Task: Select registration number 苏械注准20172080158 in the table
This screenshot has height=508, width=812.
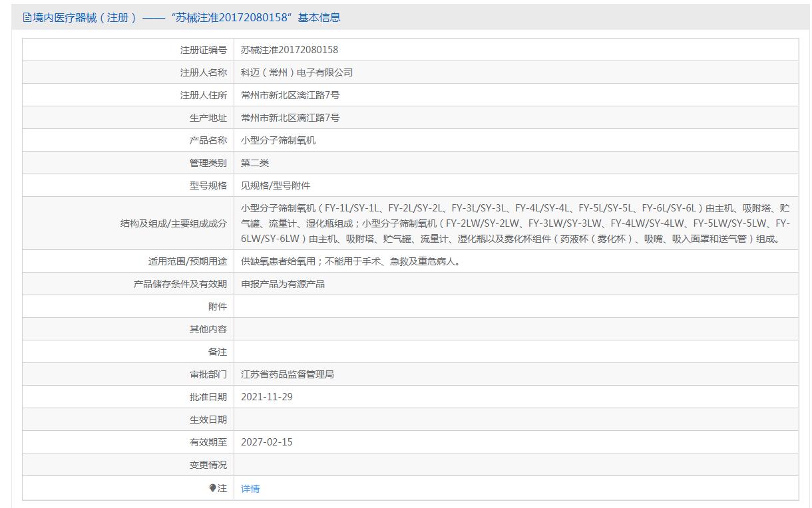Action: tap(290, 50)
